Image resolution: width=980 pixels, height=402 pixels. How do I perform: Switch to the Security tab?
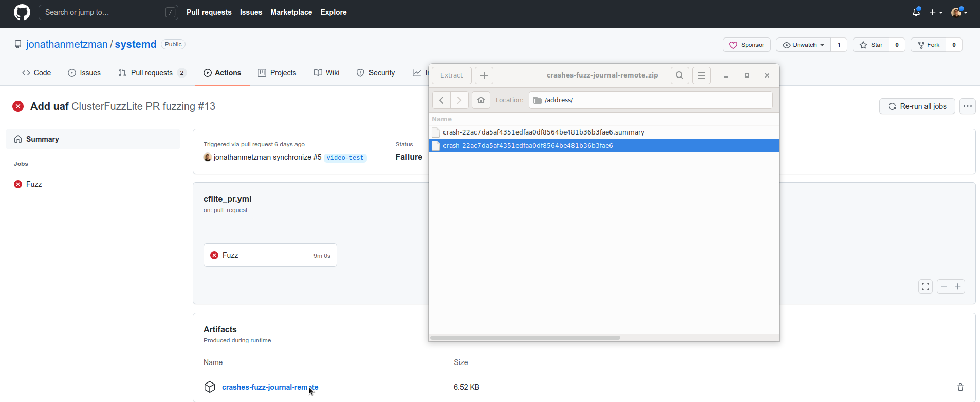pos(376,73)
